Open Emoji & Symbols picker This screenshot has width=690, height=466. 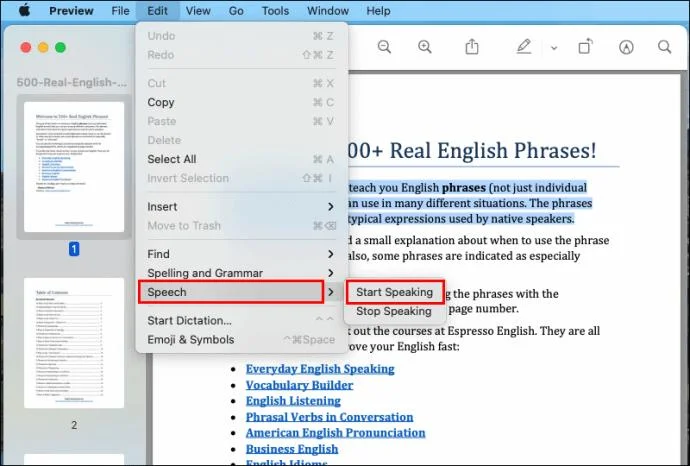[x=241, y=339]
